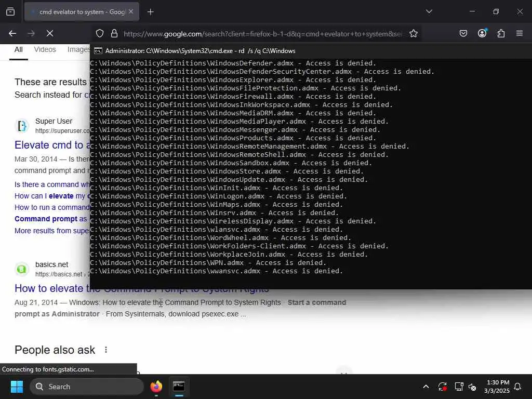The height and width of the screenshot is (399, 532).
Task: Go forward one page in Firefox
Action: [31, 33]
